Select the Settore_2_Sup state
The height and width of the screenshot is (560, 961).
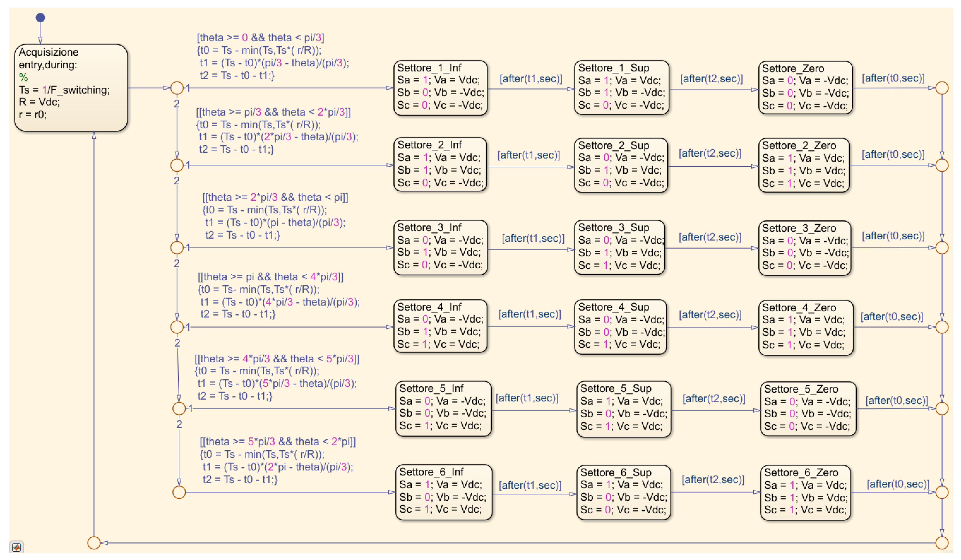621,165
